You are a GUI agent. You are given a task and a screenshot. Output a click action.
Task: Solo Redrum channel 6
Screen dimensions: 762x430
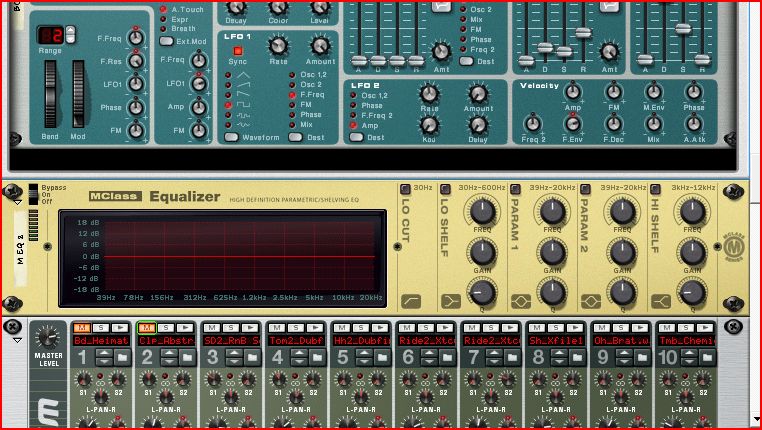(x=426, y=328)
